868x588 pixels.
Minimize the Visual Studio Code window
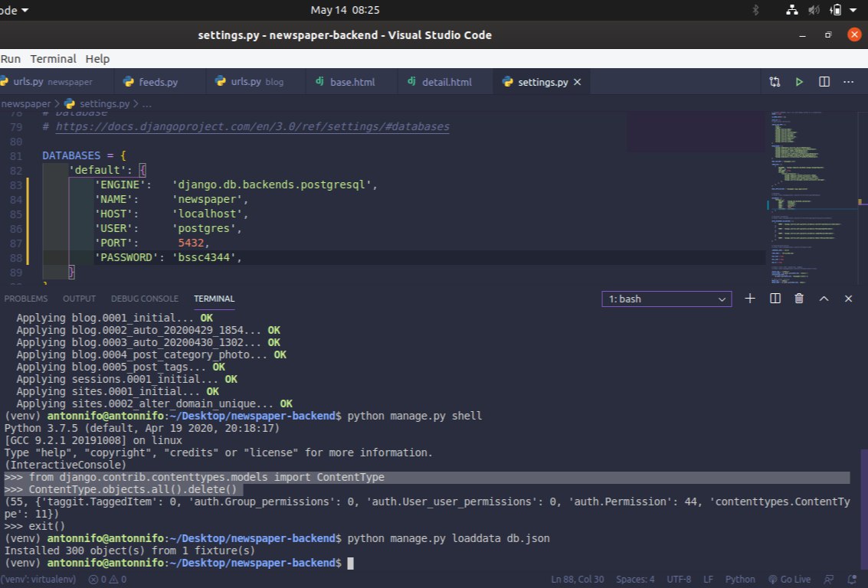pyautogui.click(x=802, y=35)
